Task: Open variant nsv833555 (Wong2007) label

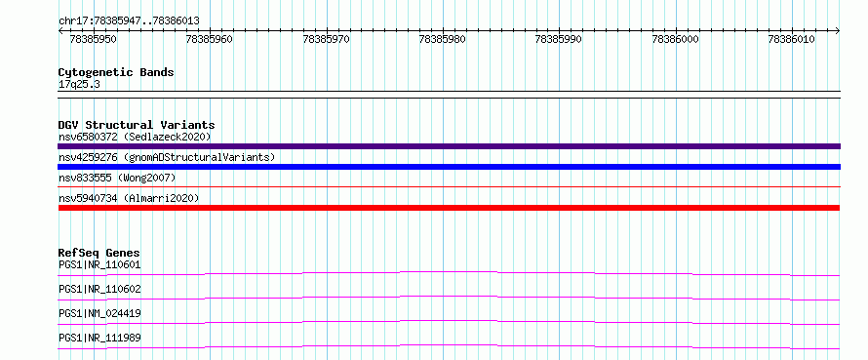Action: 117,178
